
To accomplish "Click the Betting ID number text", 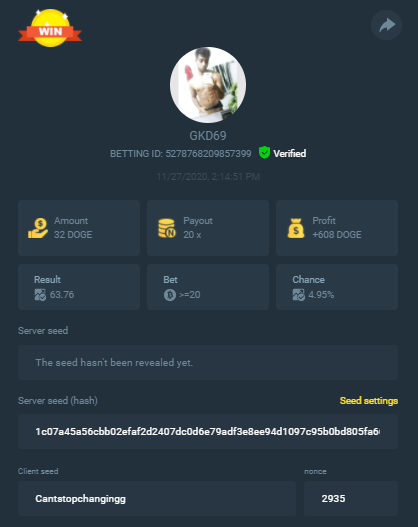I will [208, 154].
